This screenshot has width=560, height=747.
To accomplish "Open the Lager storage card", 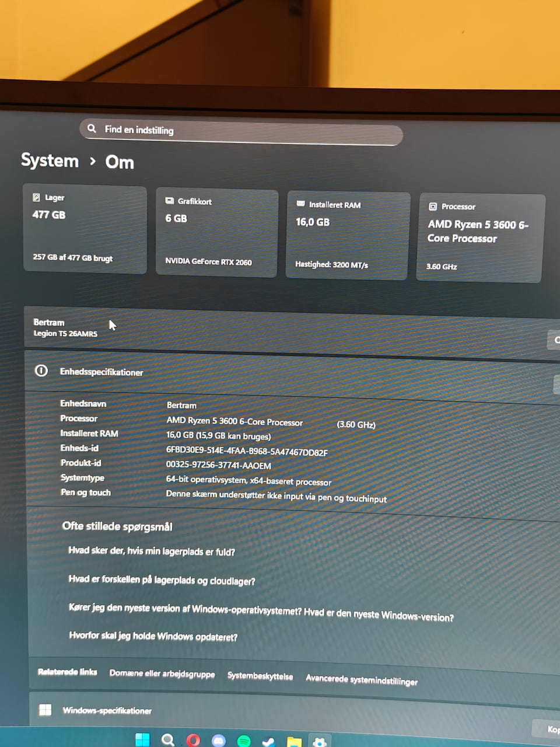I will pyautogui.click(x=85, y=229).
